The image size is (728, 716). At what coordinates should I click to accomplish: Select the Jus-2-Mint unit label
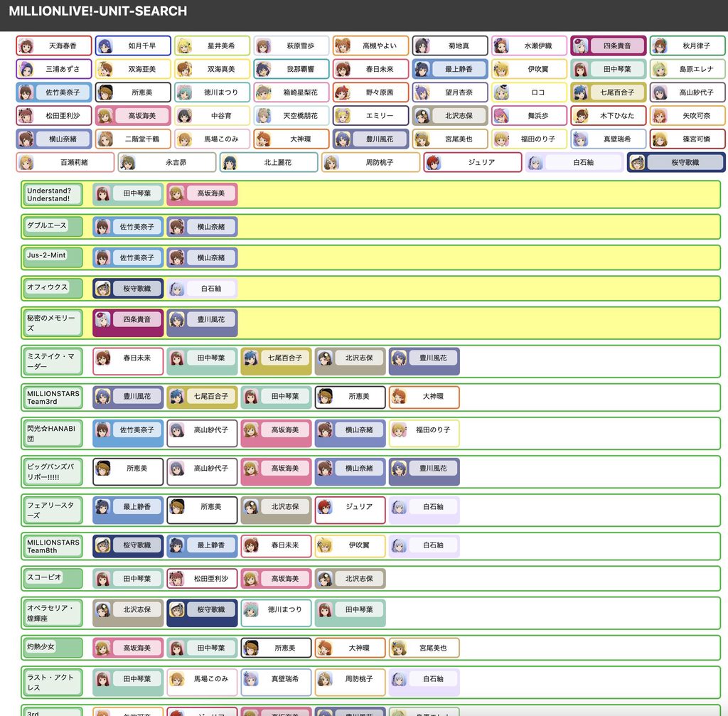tap(53, 257)
